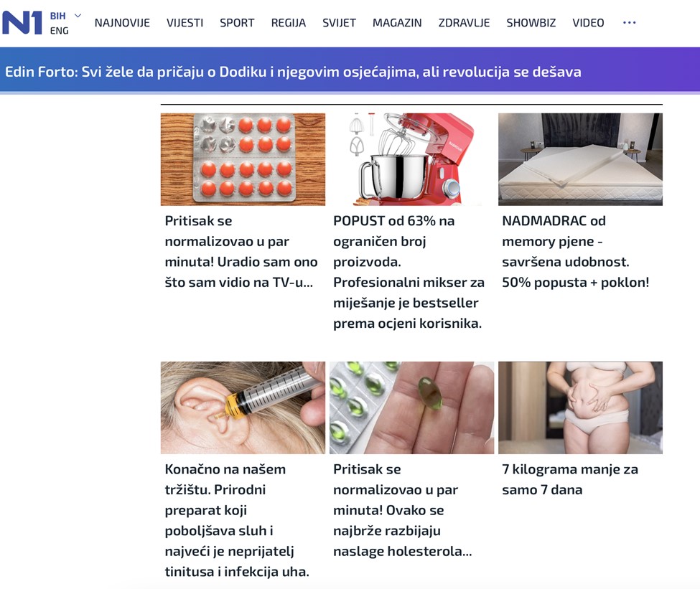This screenshot has height=589, width=700.
Task: Open the SVIJET section
Action: [340, 23]
